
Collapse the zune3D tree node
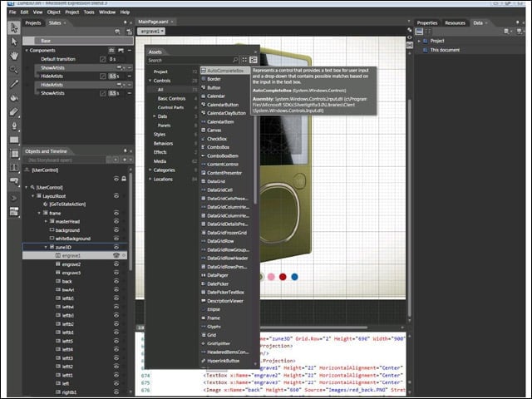(46, 247)
